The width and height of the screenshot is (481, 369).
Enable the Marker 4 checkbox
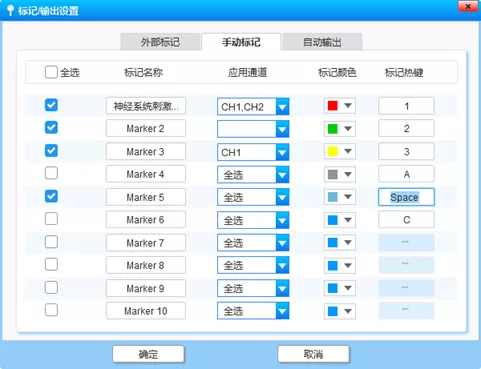(51, 173)
